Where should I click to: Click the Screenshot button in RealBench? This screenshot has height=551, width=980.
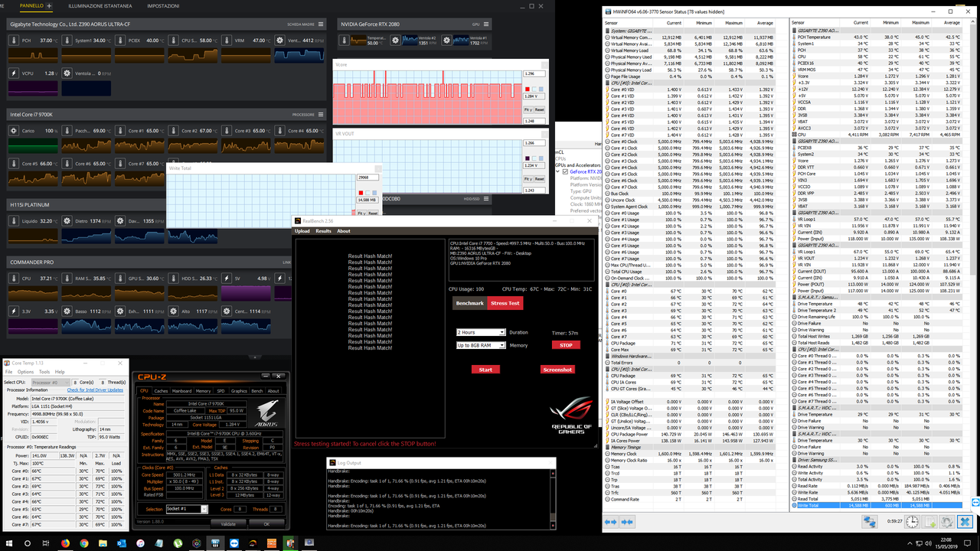[557, 370]
